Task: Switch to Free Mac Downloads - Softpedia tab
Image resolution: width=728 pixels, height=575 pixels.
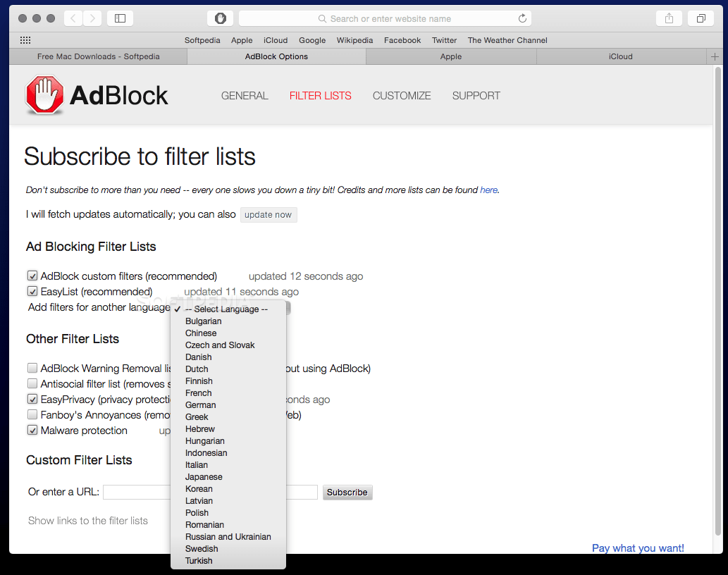Action: coord(99,56)
